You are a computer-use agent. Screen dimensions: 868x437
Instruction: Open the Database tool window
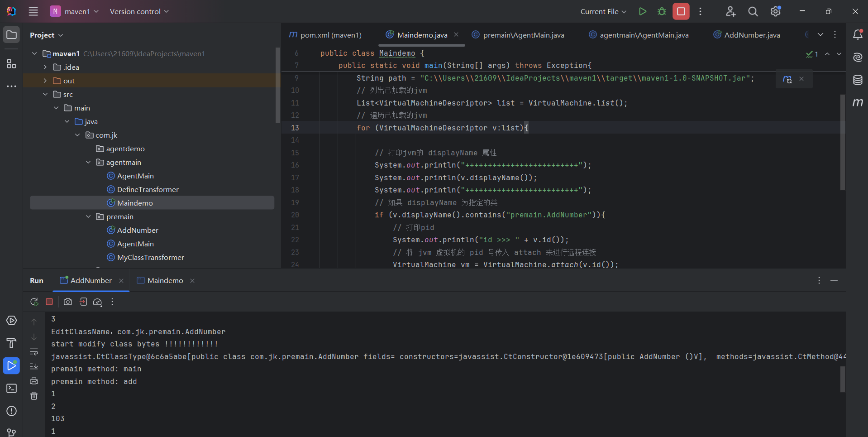[x=858, y=80]
